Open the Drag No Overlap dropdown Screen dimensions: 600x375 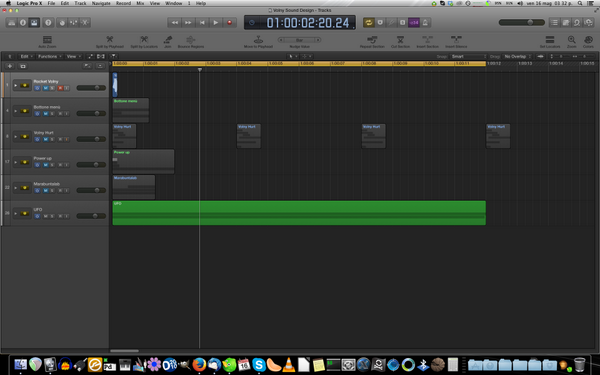coord(517,56)
